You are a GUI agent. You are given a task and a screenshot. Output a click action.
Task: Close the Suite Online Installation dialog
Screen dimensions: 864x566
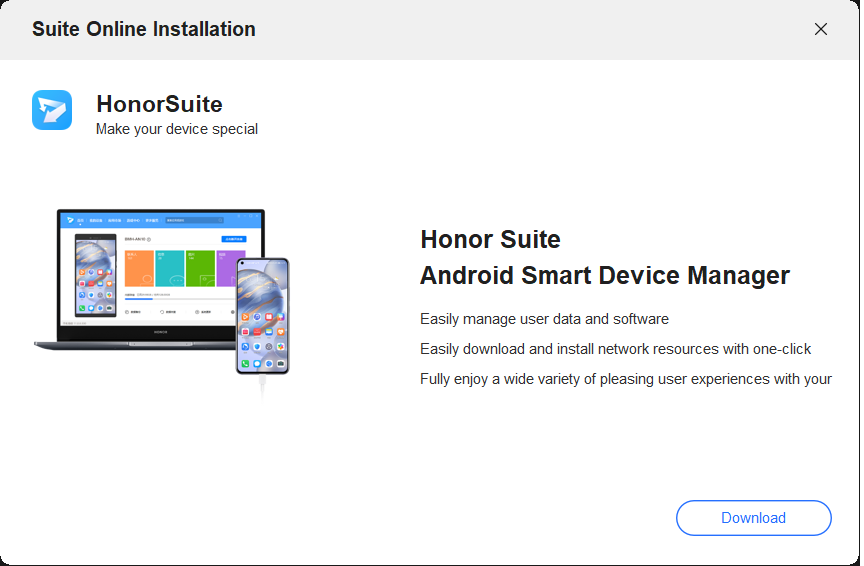pos(821,29)
